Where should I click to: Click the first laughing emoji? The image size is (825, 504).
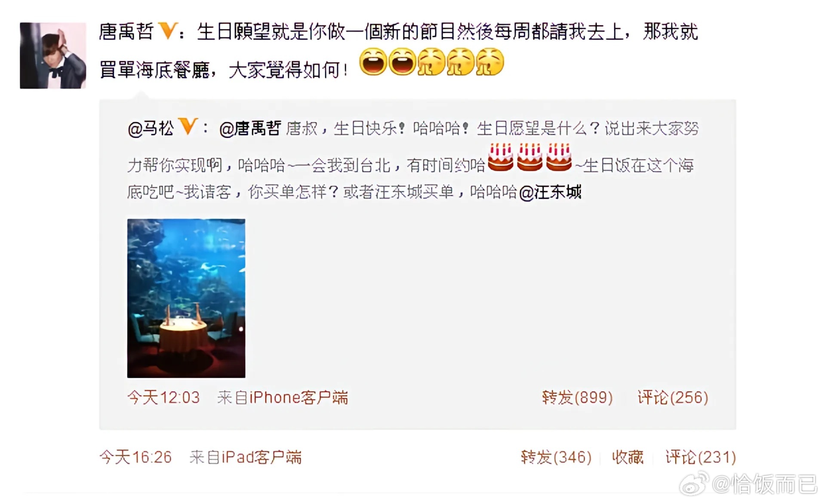[x=373, y=61]
